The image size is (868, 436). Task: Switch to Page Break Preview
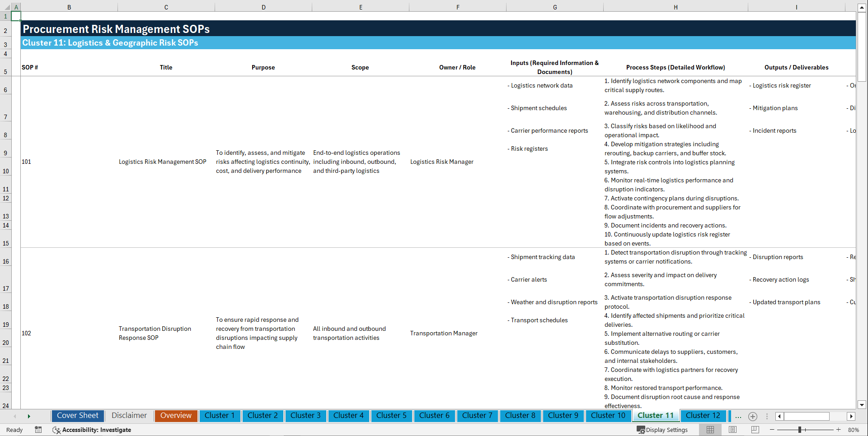(x=755, y=430)
